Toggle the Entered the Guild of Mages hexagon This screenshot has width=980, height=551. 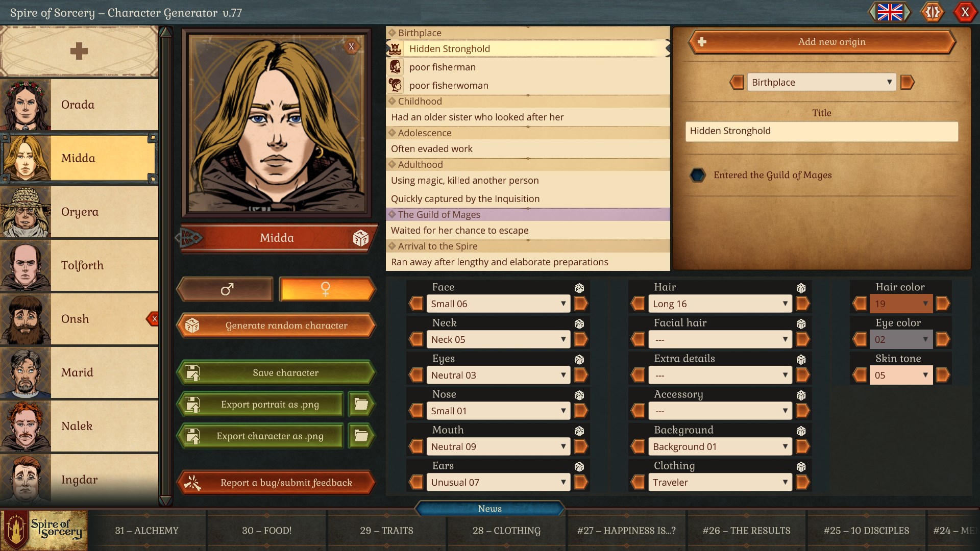point(697,175)
